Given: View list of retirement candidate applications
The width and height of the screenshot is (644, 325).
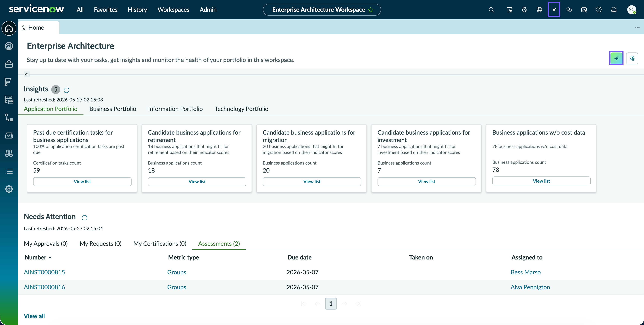Looking at the screenshot, I should pos(197,182).
